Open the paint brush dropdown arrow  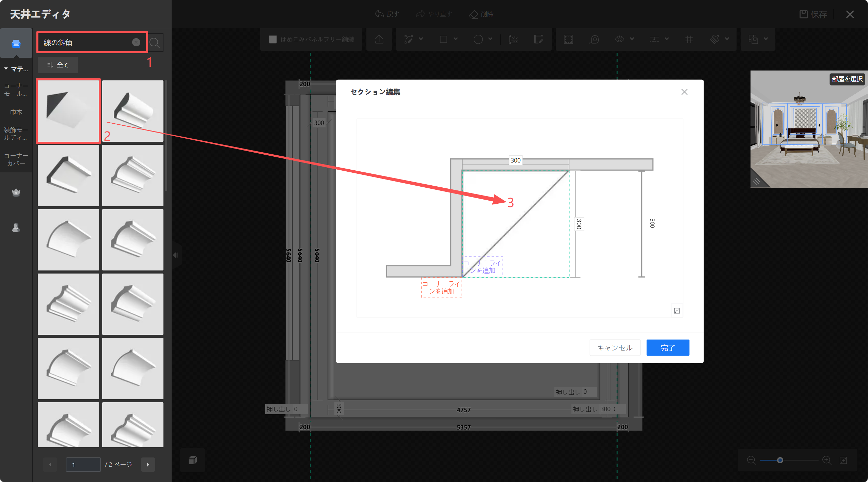click(x=727, y=39)
